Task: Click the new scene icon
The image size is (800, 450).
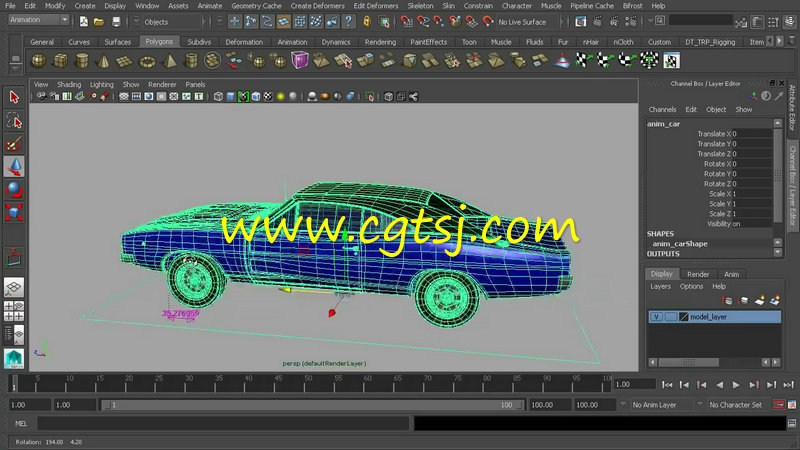Action: (84, 21)
